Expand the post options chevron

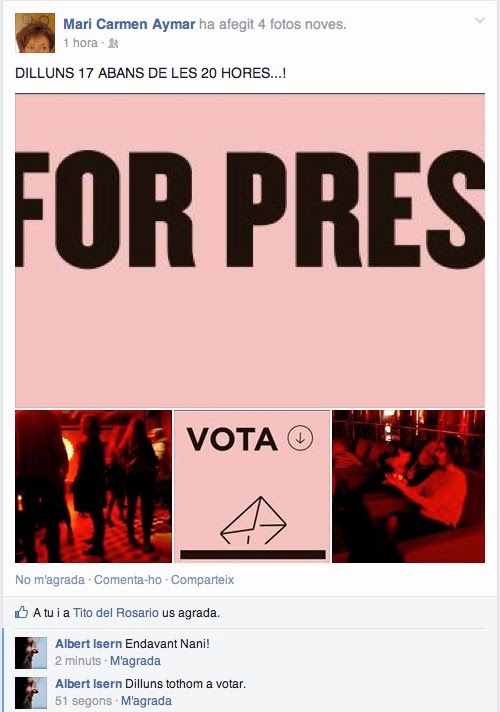coord(480,20)
